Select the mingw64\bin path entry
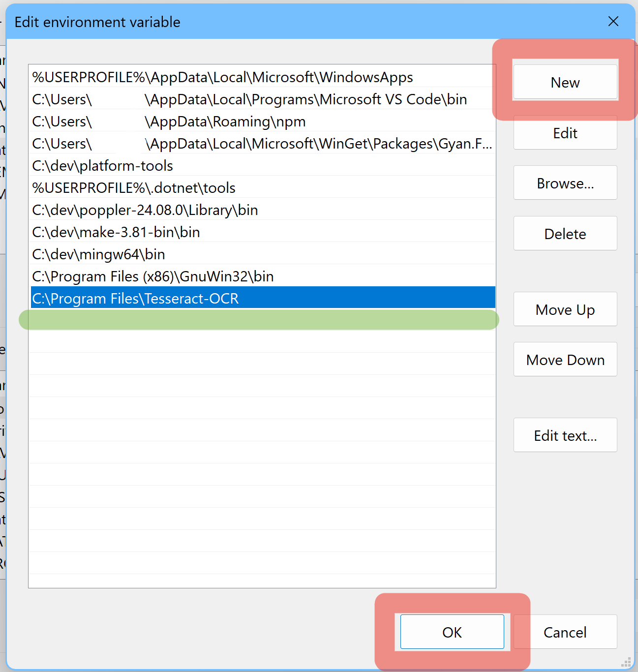Image resolution: width=638 pixels, height=672 pixels. coord(98,254)
